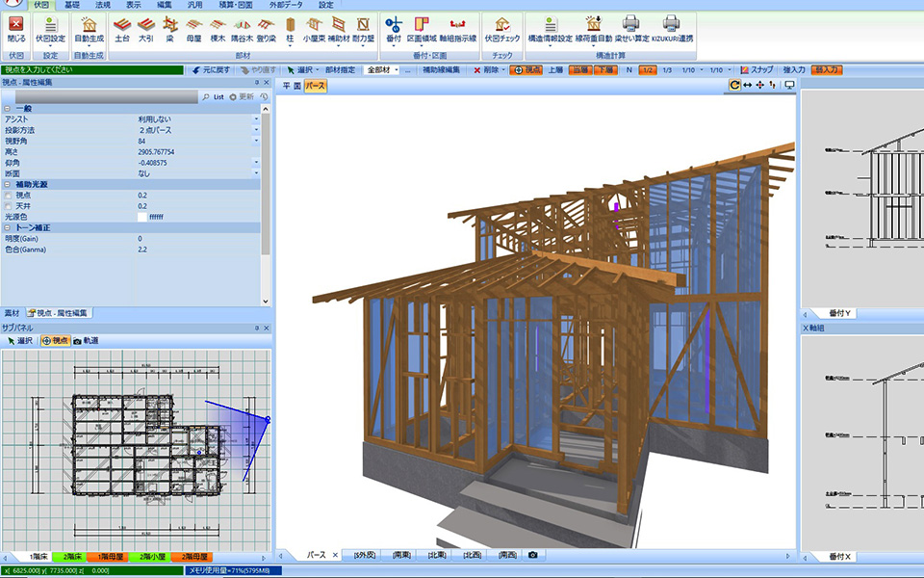Run the 伏図チェック framing check
This screenshot has height=578, width=924.
coord(500,26)
